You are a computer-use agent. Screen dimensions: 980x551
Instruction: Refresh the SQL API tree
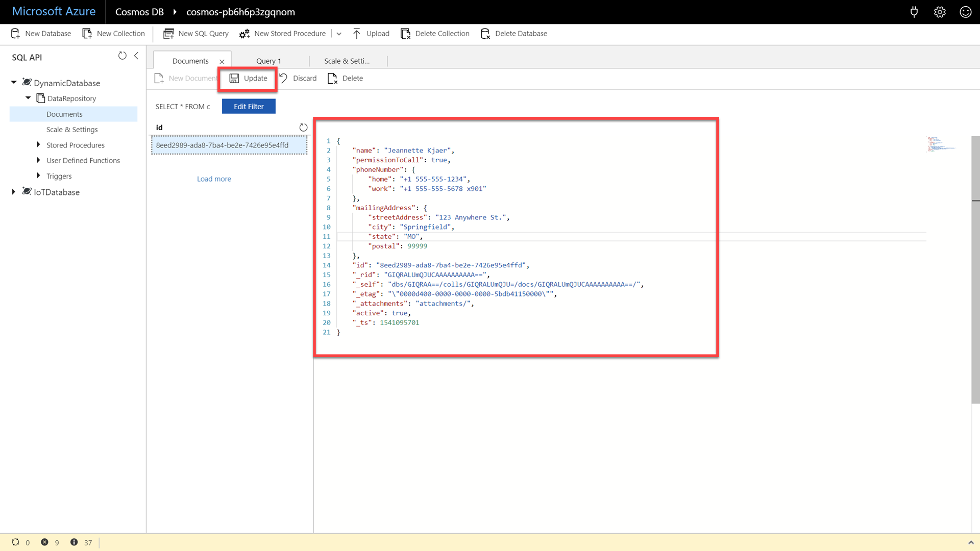pos(122,56)
